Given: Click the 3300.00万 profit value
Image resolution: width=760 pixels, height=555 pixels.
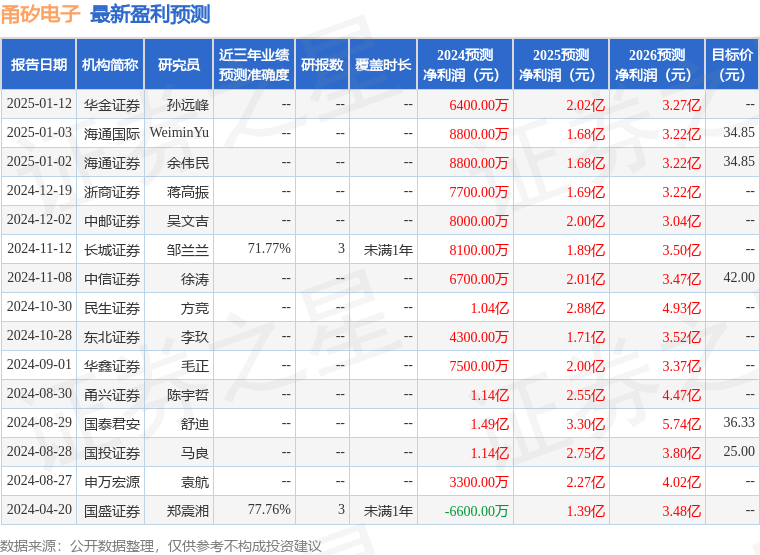Looking at the screenshot, I should point(478,482).
